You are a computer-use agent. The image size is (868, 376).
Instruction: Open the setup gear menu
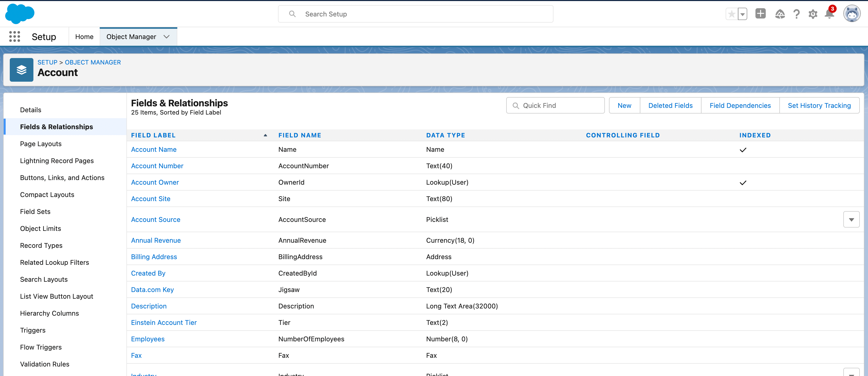pyautogui.click(x=813, y=14)
